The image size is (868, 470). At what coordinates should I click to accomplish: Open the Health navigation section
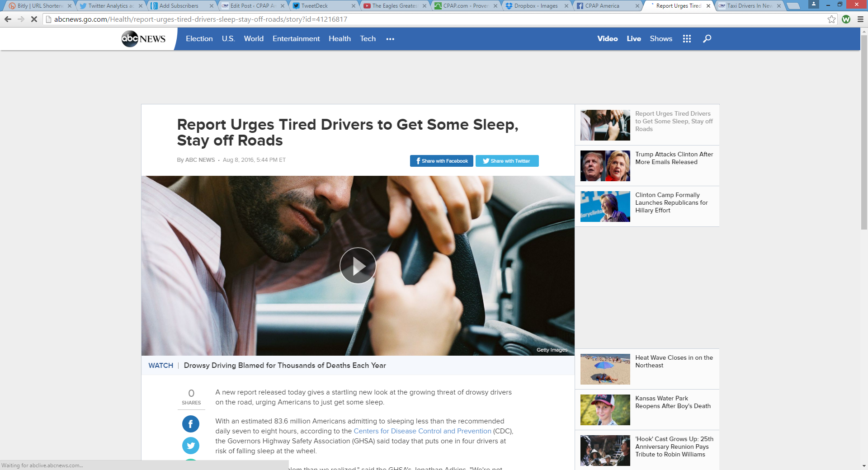click(340, 39)
